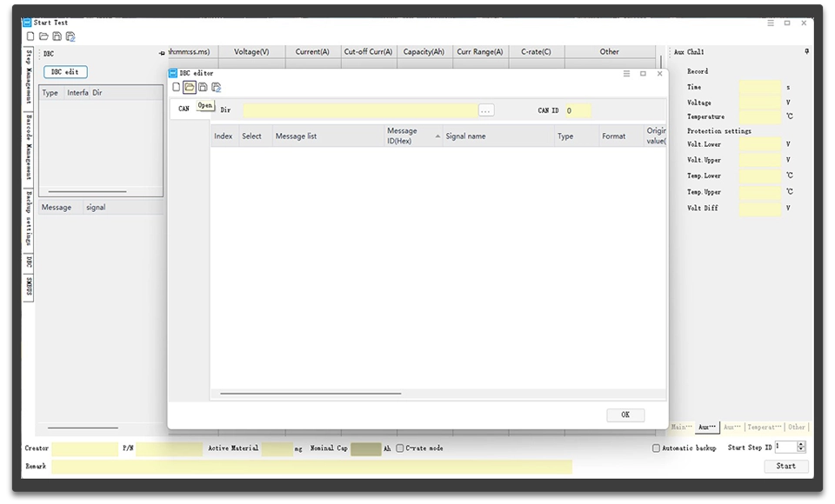Click New icon in DBC editor toolbar
835x504 pixels.
177,87
